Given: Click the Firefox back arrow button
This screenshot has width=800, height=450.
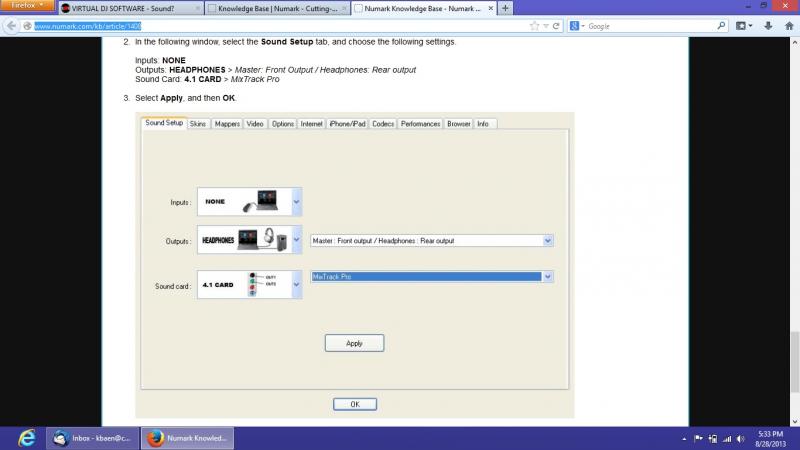Looking at the screenshot, I should point(10,26).
